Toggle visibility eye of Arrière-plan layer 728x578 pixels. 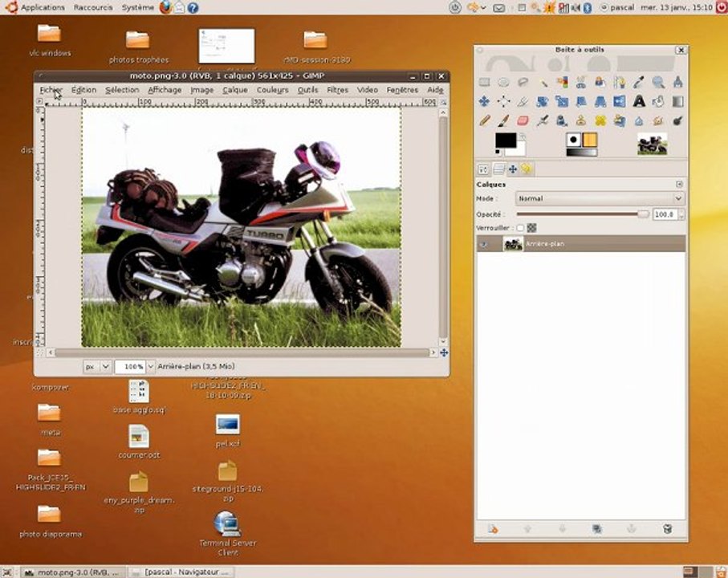point(484,244)
